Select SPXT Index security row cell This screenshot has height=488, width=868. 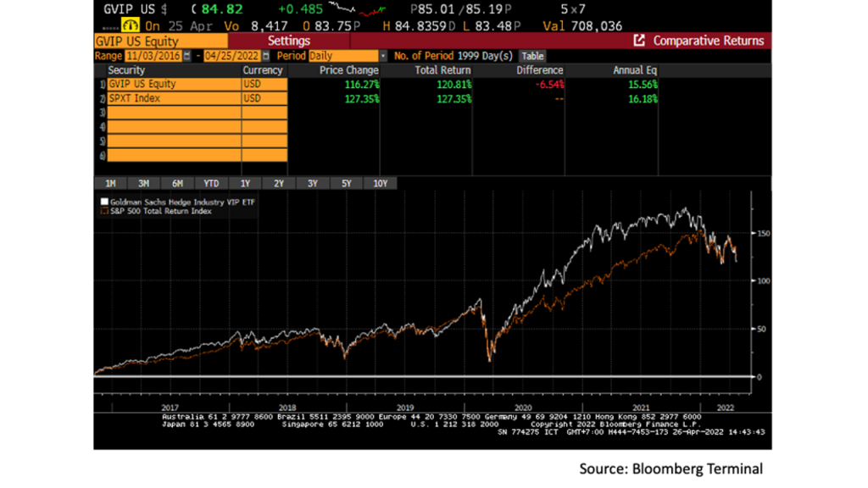click(x=174, y=98)
